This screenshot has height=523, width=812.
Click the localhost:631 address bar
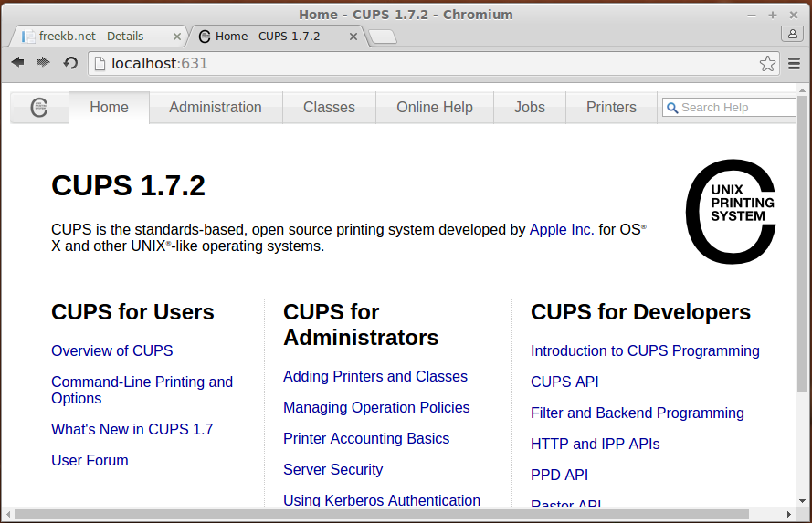point(425,64)
